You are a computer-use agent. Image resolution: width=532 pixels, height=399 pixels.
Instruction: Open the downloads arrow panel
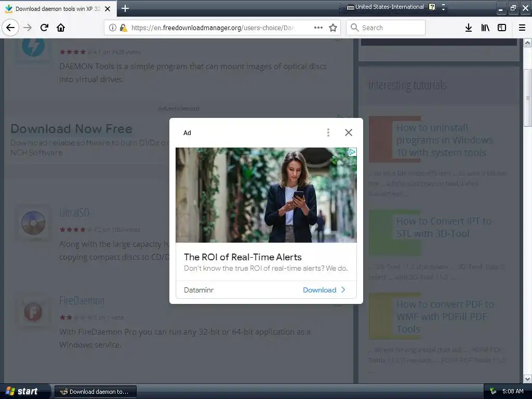[x=469, y=28]
